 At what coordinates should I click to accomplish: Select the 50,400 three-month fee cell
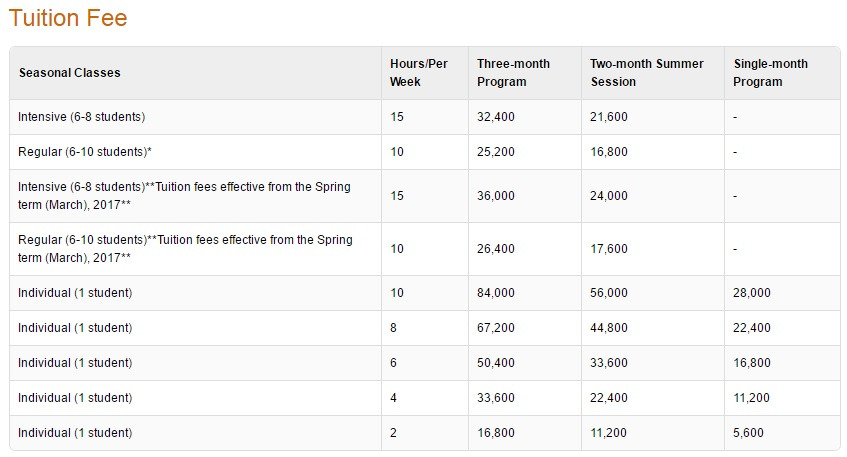(x=496, y=363)
